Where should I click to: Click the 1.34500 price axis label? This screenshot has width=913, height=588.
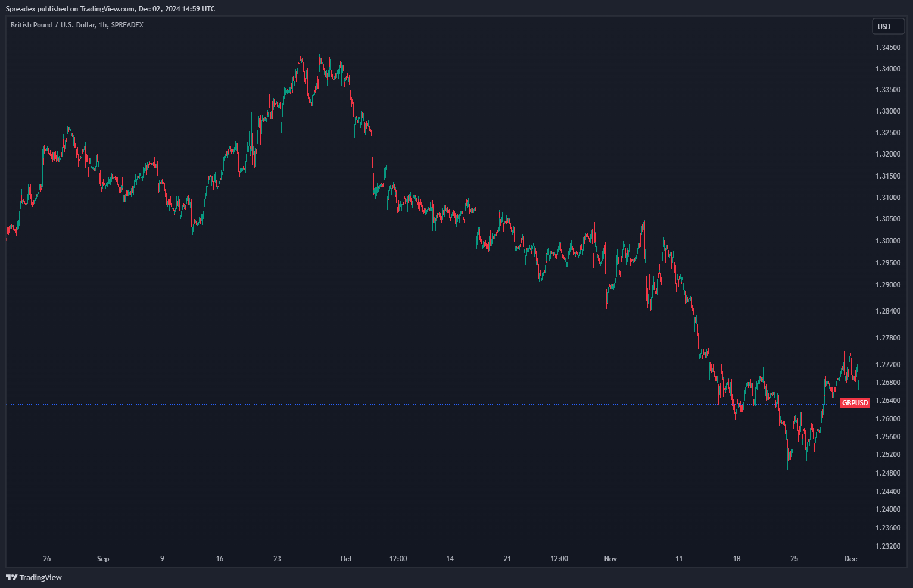(887, 48)
